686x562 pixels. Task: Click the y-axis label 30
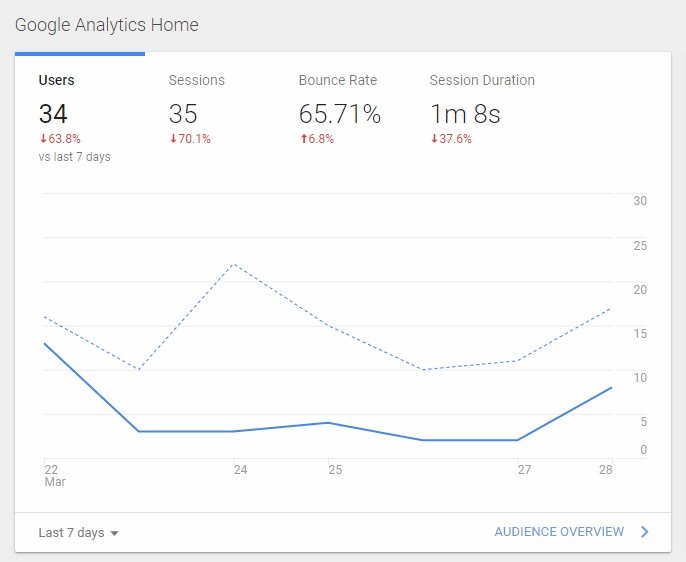point(640,201)
